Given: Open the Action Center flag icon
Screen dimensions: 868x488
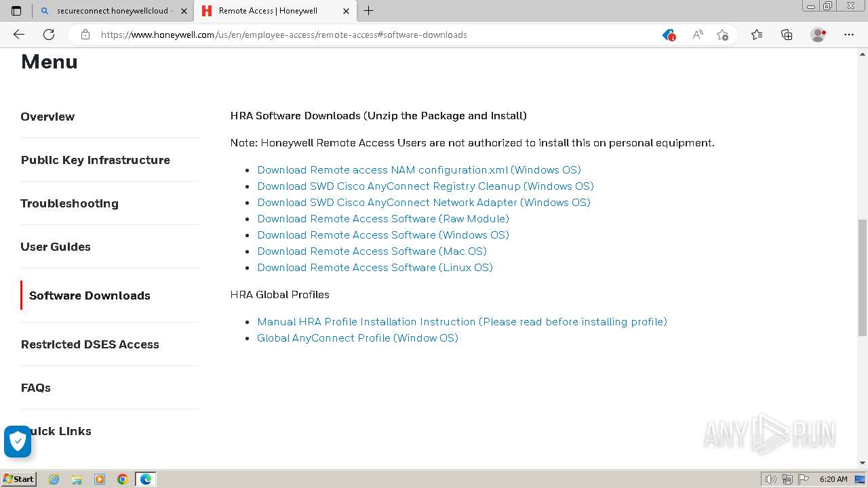Looking at the screenshot, I should point(802,479).
